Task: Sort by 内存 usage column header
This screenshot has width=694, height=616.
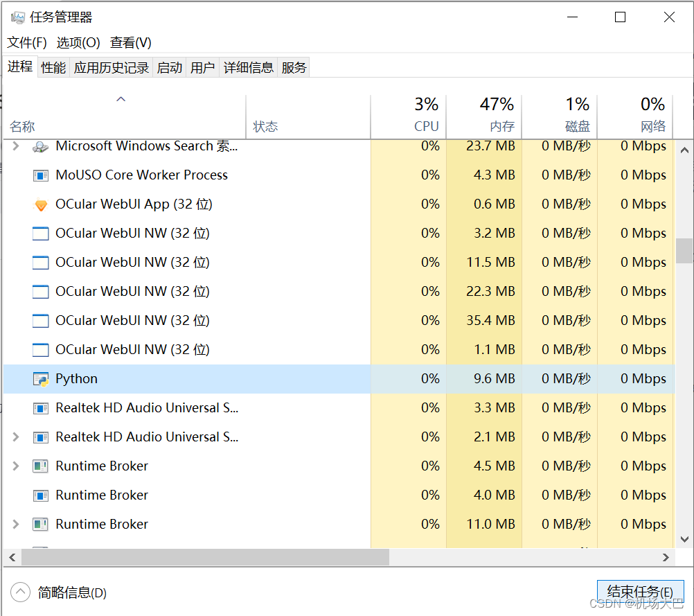Action: pos(483,117)
